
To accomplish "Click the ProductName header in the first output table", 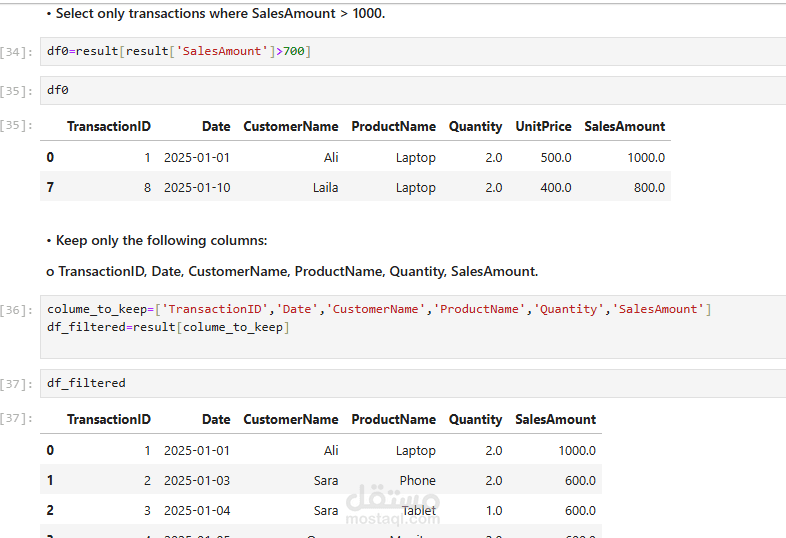I will pos(394,126).
